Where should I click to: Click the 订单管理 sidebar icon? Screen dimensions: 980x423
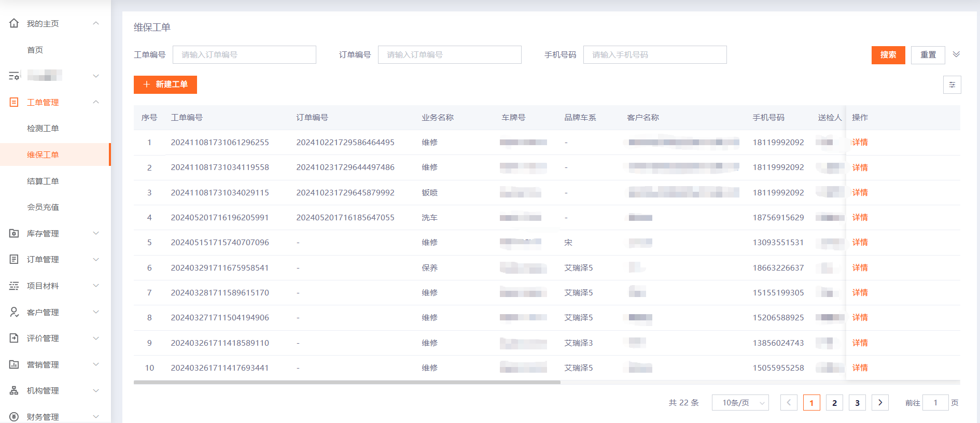click(x=14, y=259)
